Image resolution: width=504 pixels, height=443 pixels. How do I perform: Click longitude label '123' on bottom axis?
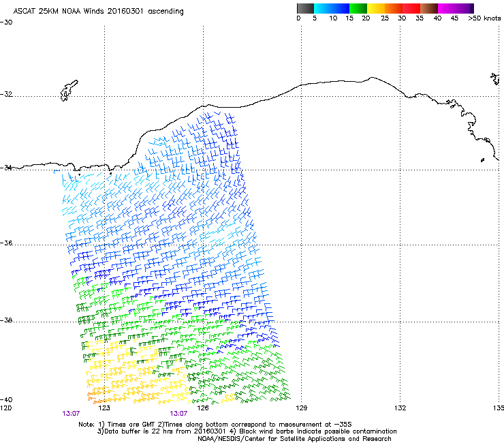[x=104, y=408]
